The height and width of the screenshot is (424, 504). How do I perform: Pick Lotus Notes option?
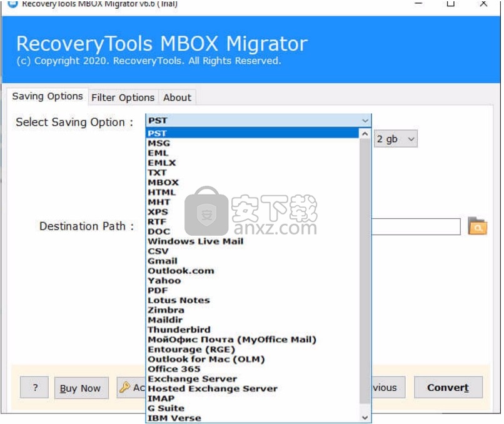coord(253,300)
